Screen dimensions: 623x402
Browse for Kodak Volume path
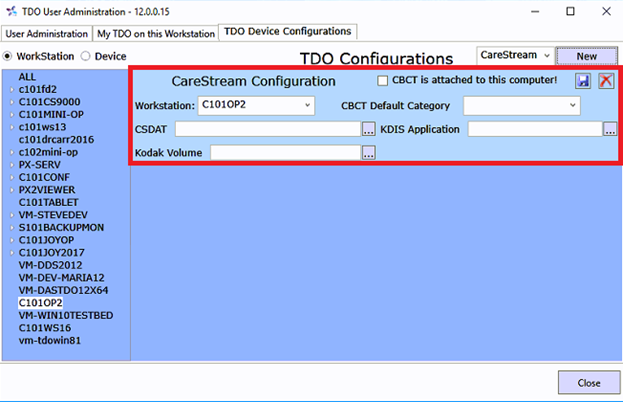click(368, 153)
